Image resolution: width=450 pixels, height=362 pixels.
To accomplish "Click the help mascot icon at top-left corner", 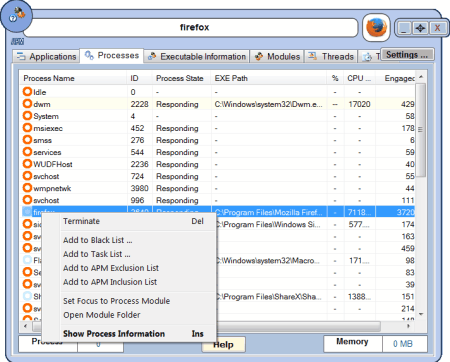I will [17, 16].
